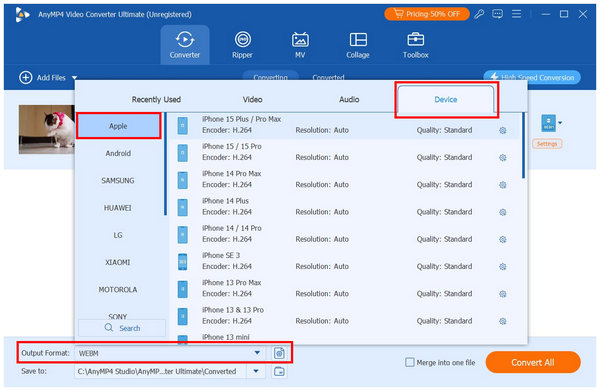Select SAMSUNG in device brand list

point(118,181)
